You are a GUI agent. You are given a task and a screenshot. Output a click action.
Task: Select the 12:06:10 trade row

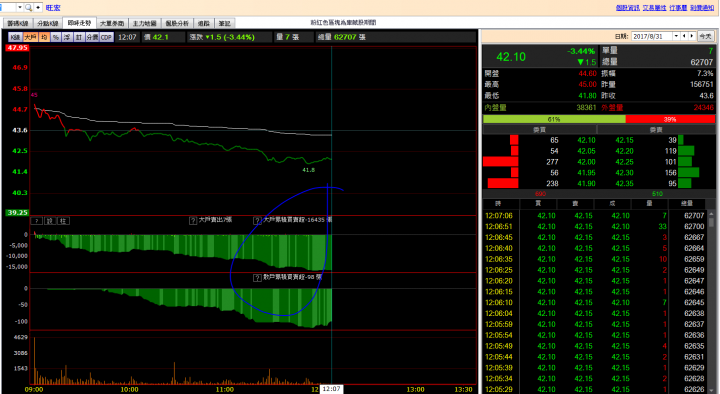point(595,303)
